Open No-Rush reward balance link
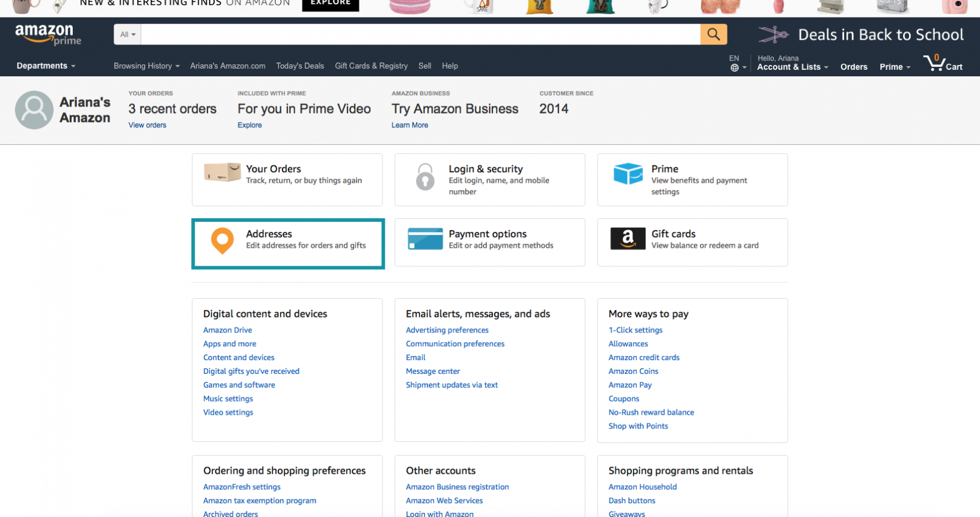This screenshot has width=980, height=517. tap(651, 412)
